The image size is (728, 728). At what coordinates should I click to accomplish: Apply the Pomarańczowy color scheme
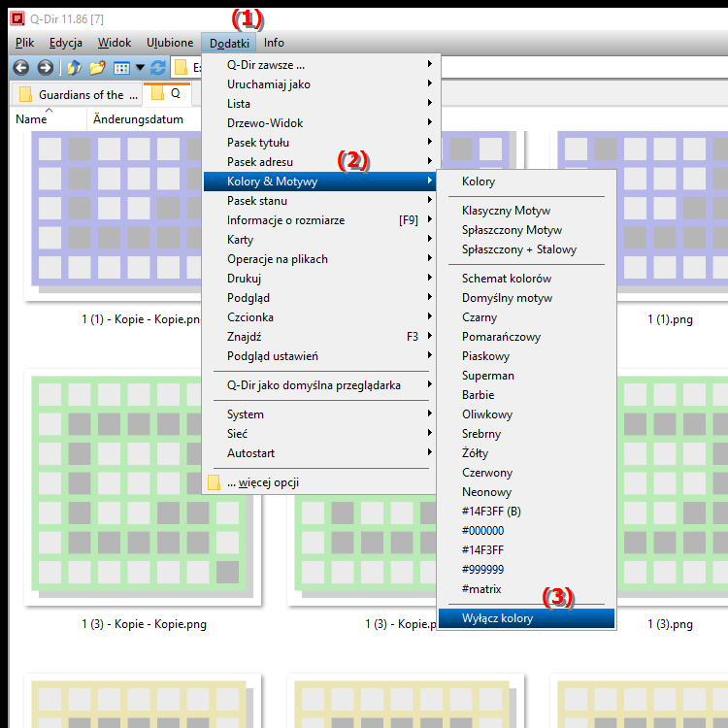pyautogui.click(x=526, y=337)
